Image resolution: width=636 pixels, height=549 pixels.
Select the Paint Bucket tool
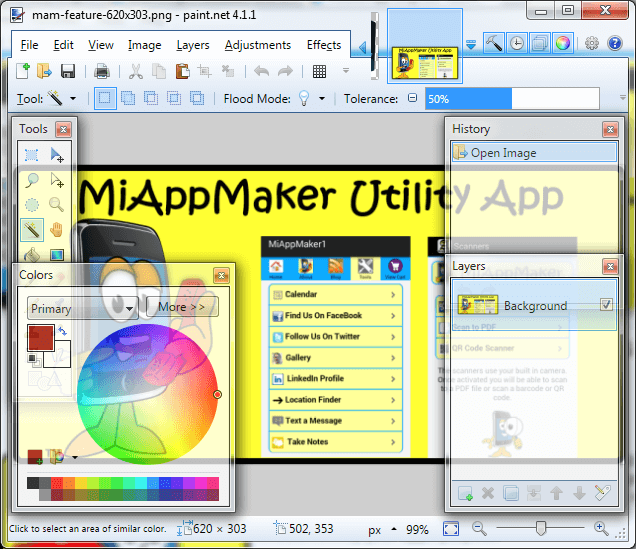32,255
